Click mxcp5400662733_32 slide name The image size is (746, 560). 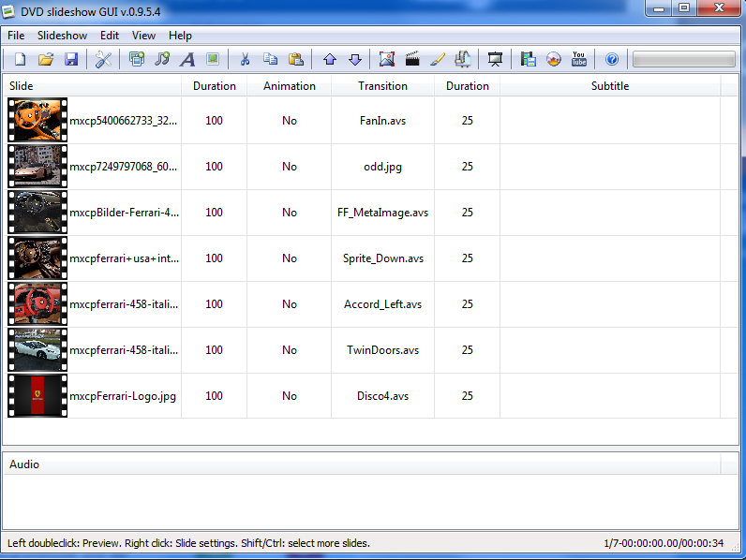click(123, 121)
